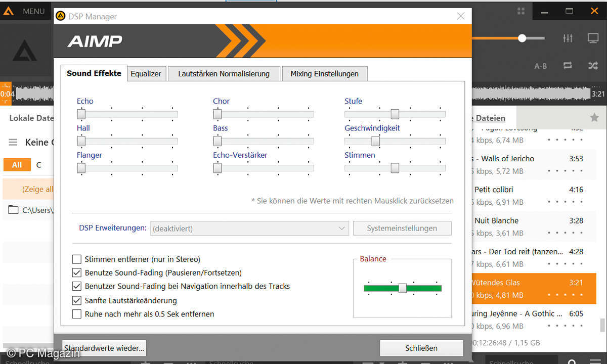The image size is (607, 364).
Task: Disable Sanfte Lautstärkeänderung checkbox
Action: click(77, 300)
